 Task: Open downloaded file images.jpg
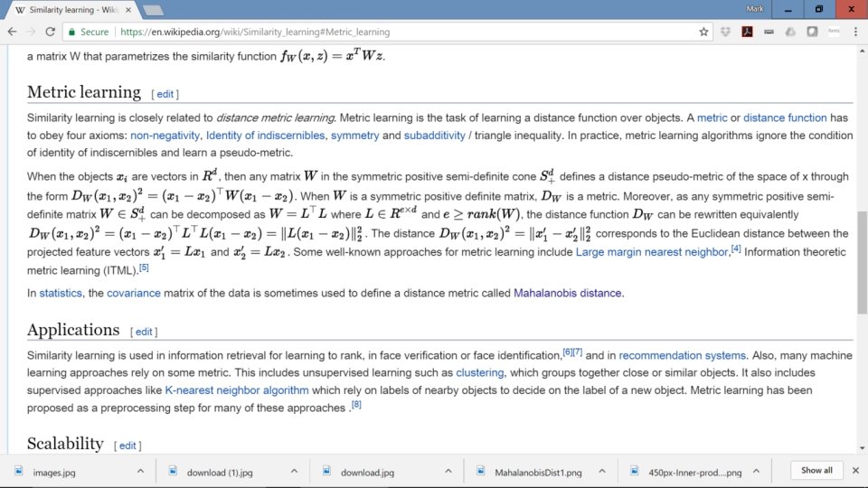(x=54, y=473)
